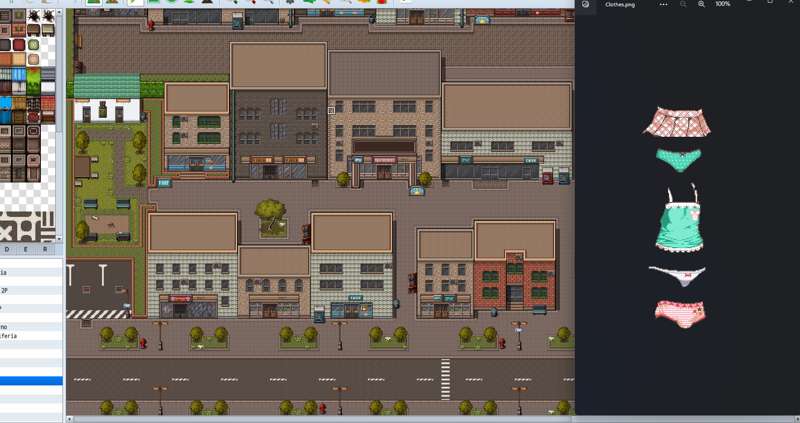This screenshot has width=800, height=423.
Task: Open the three-dot more options menu
Action: click(663, 4)
